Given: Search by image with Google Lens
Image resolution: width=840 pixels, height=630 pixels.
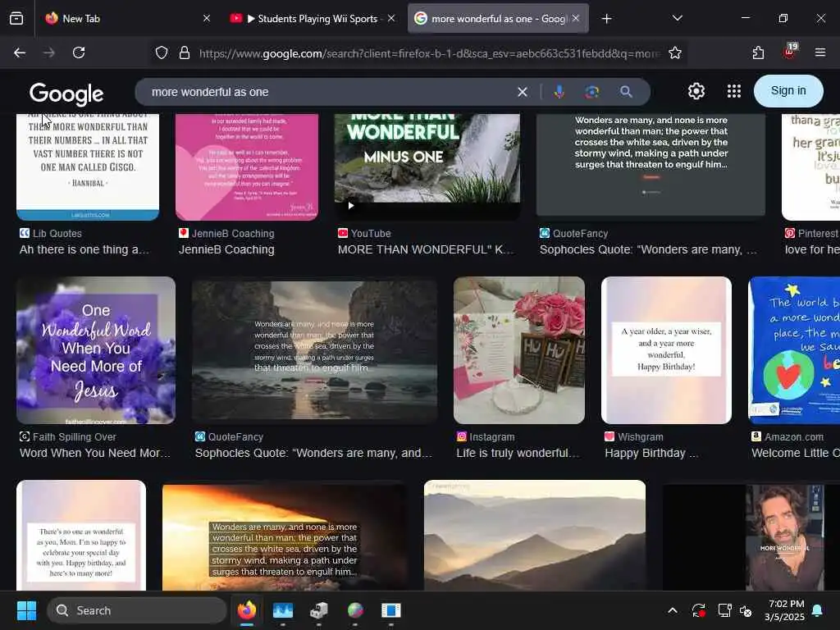Looking at the screenshot, I should (x=592, y=92).
